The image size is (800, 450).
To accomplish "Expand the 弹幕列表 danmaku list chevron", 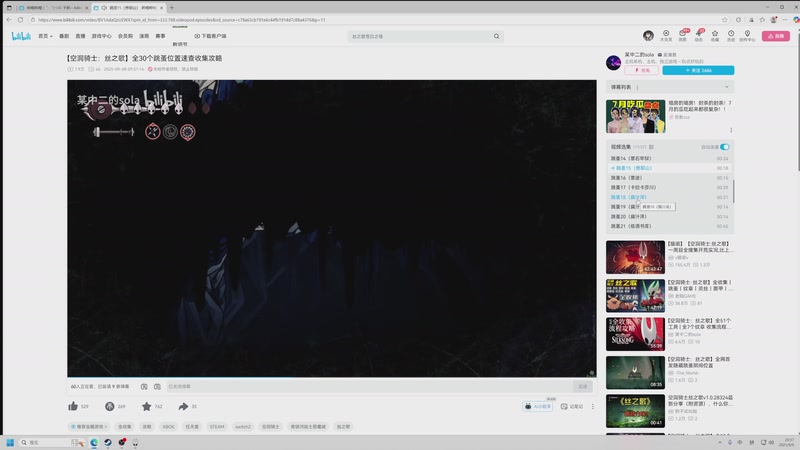I will (x=727, y=87).
